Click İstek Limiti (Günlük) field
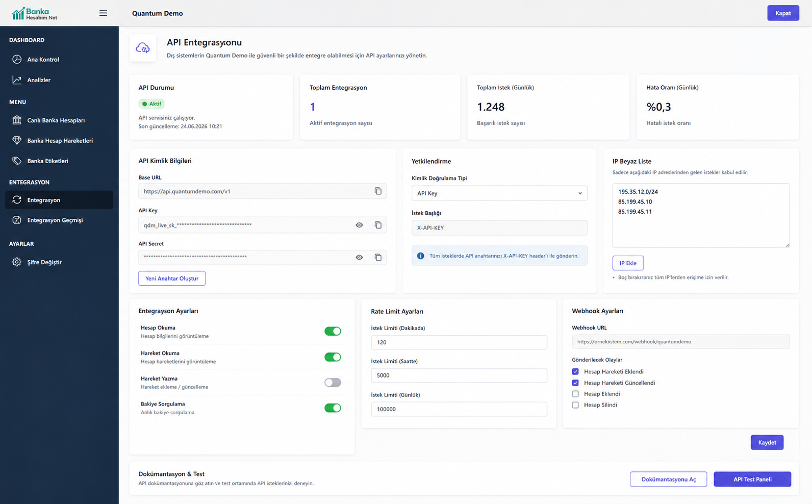 pyautogui.click(x=459, y=409)
